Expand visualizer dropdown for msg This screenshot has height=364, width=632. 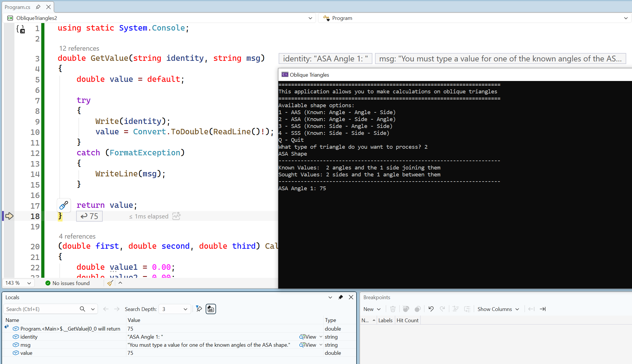click(321, 345)
